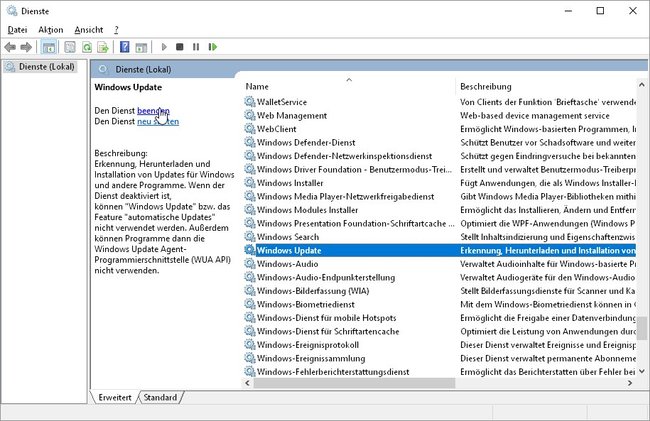Select Windows-Dienst für mobile Hotspots

[439, 317]
